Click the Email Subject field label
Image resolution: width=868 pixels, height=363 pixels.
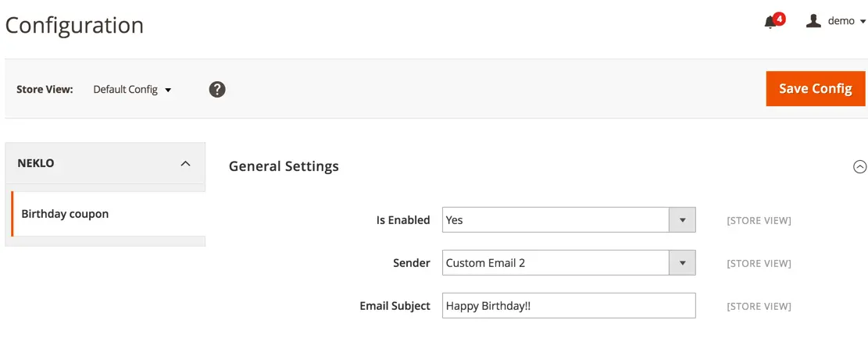click(x=395, y=305)
